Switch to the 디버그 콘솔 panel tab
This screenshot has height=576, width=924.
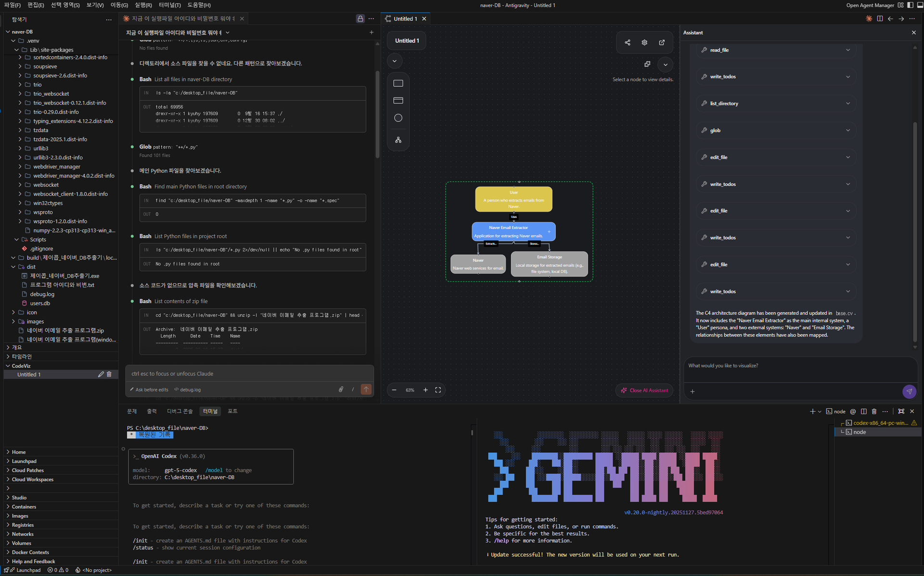click(x=180, y=411)
